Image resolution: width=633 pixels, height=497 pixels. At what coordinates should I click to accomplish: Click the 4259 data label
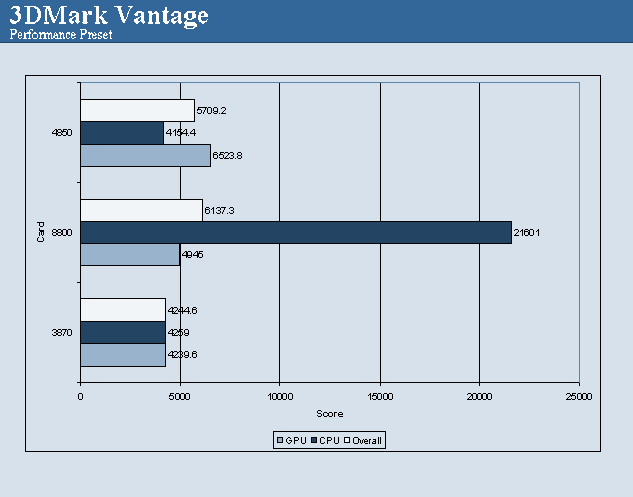pos(178,333)
